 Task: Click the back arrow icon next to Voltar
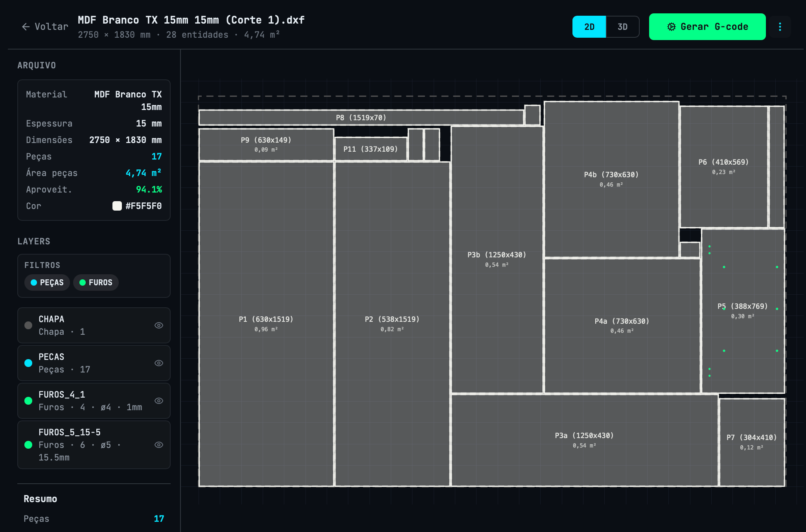point(26,27)
